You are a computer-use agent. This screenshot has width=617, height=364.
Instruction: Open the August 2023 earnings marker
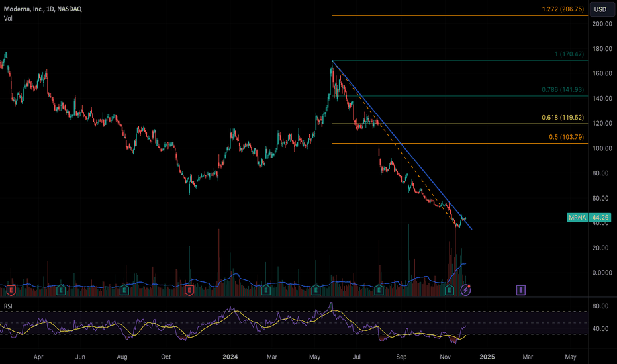(124, 291)
